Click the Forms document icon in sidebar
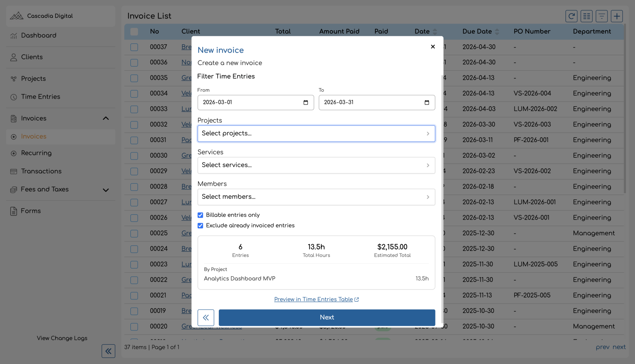635x364 pixels. [x=14, y=211]
